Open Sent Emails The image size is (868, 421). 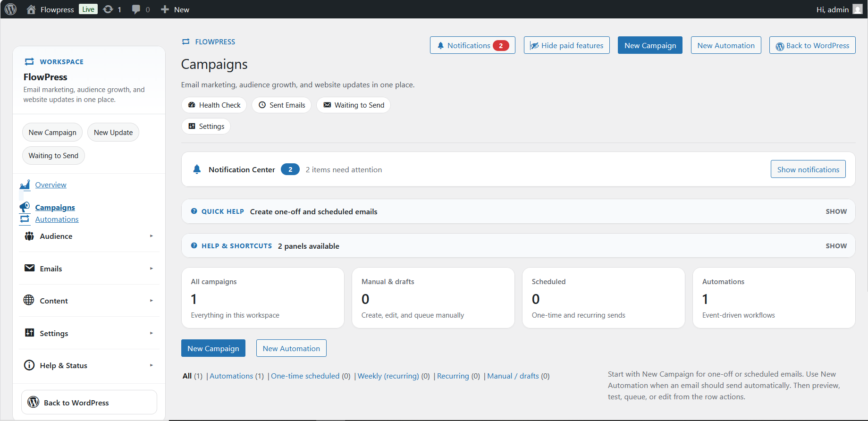281,105
